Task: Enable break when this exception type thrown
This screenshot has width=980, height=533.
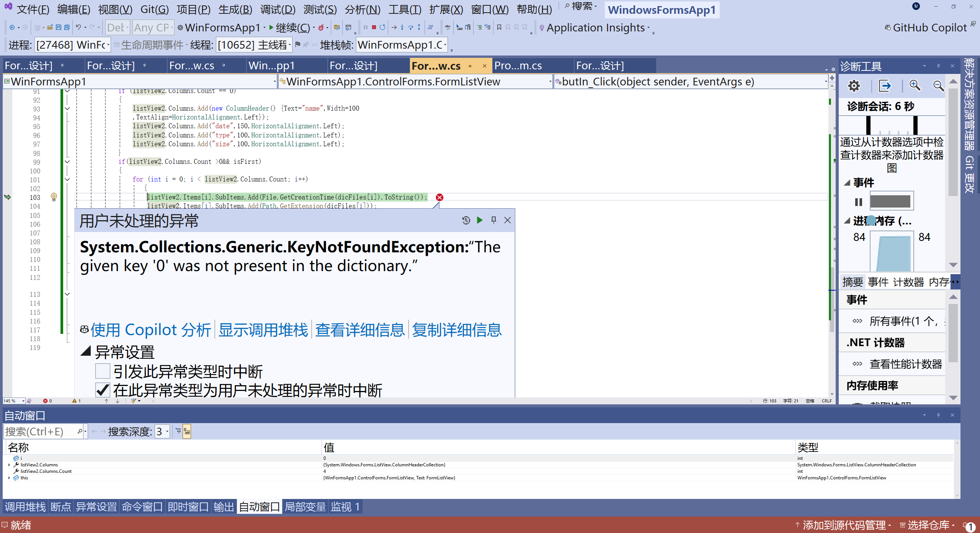Action: point(103,371)
